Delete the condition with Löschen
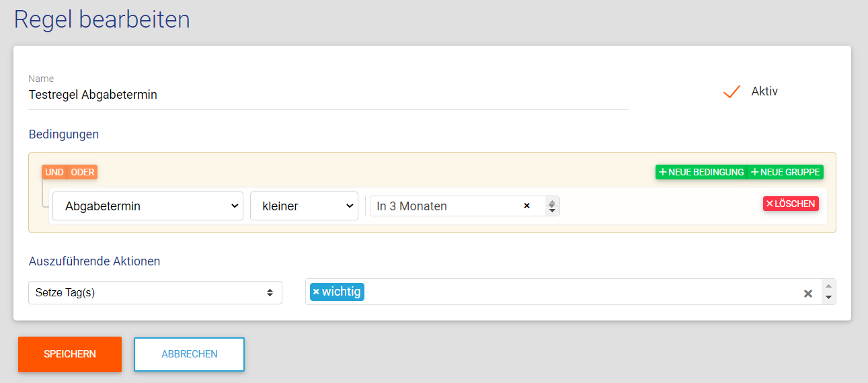868x383 pixels. [791, 204]
